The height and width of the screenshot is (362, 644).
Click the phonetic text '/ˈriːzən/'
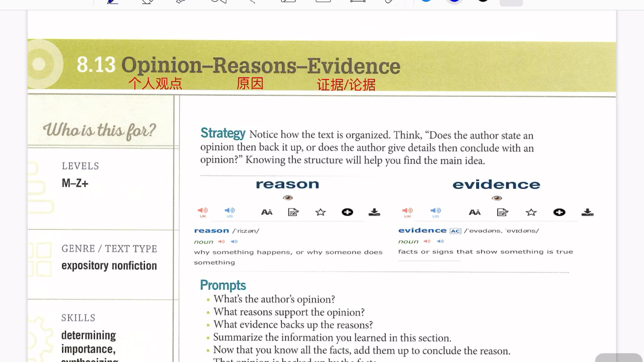(x=246, y=231)
